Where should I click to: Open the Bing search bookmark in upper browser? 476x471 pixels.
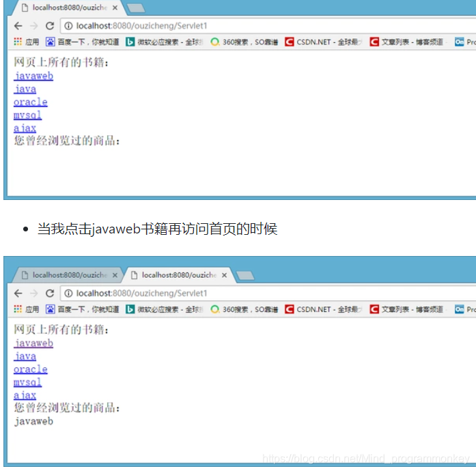[x=164, y=42]
